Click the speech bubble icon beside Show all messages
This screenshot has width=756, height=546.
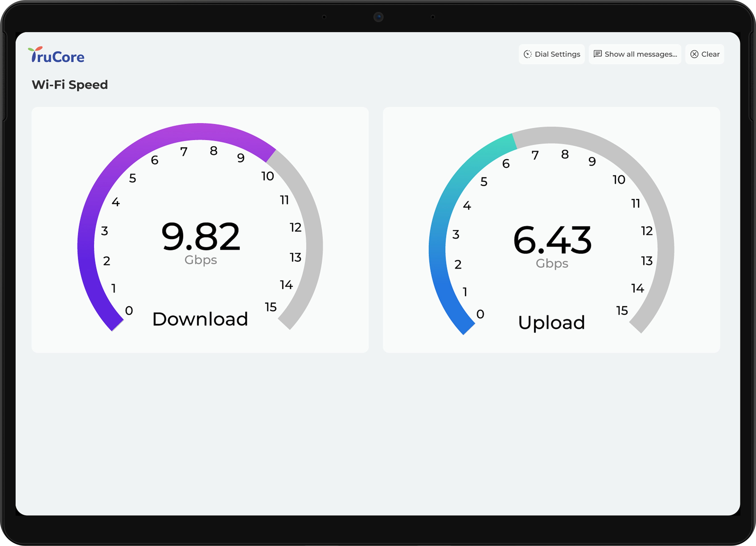[x=598, y=54]
